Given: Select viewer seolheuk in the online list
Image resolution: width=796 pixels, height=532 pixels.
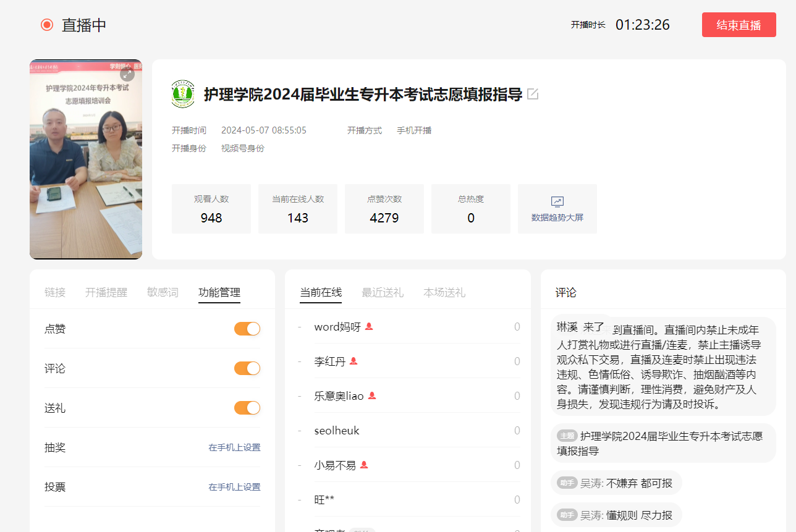Looking at the screenshot, I should (337, 431).
